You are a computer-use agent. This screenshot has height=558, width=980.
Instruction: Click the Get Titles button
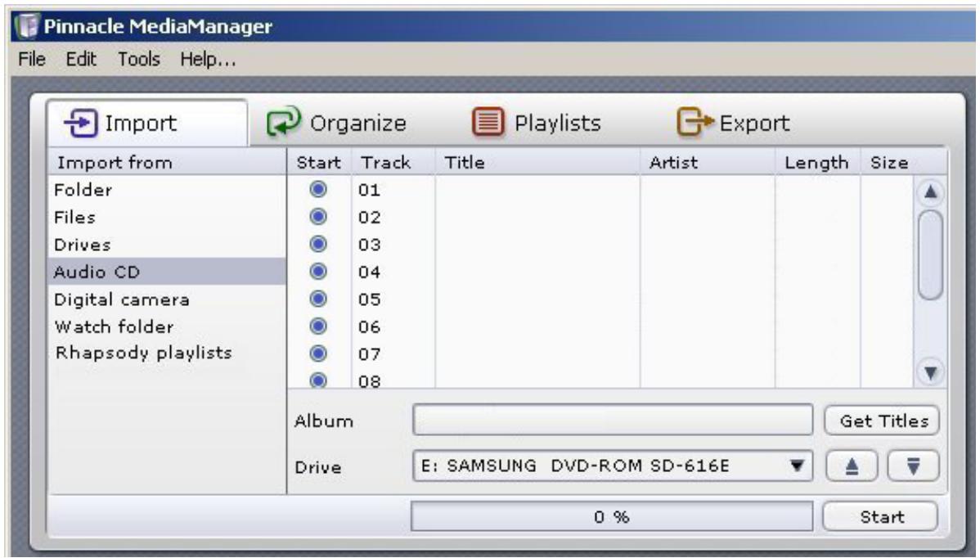(x=882, y=421)
